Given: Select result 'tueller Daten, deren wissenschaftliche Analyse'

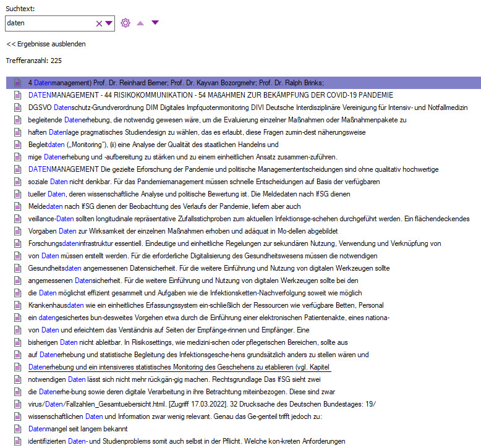Looking at the screenshot, I should click(189, 194).
